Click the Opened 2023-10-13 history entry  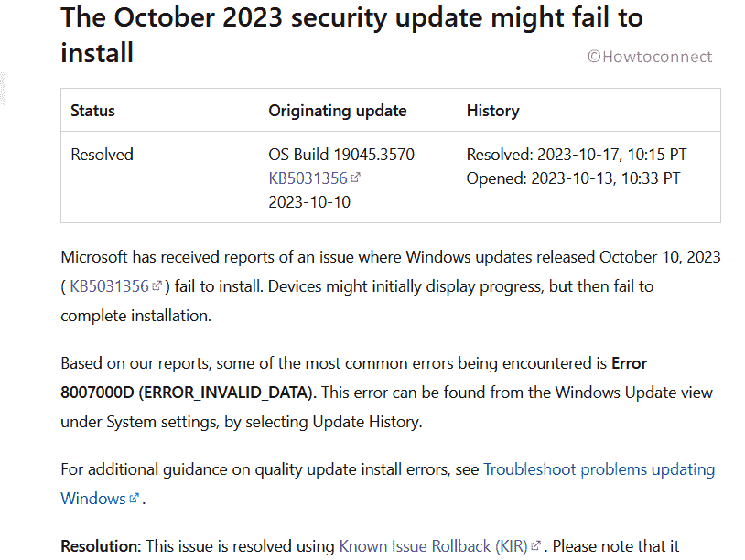[573, 178]
